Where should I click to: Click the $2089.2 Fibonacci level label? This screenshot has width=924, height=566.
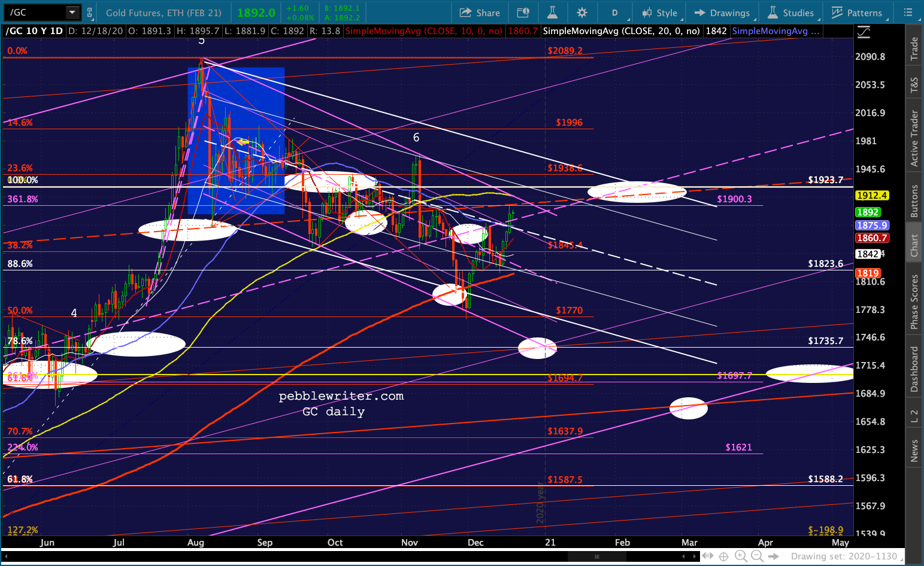[565, 51]
